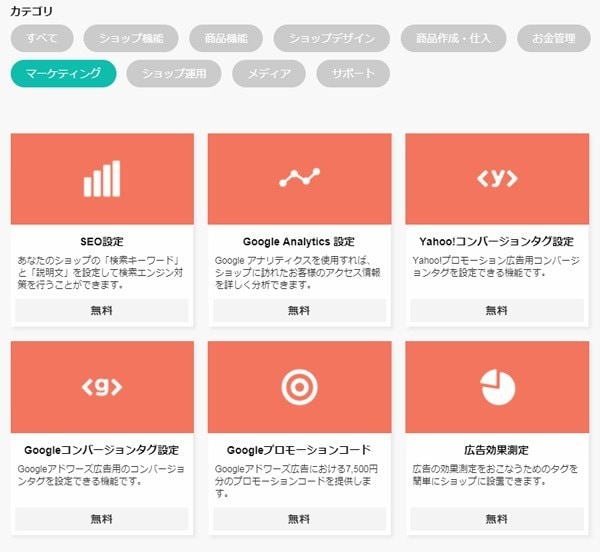The image size is (600, 552).
Task: Open the 広告効果測定 title
Action: 497,450
